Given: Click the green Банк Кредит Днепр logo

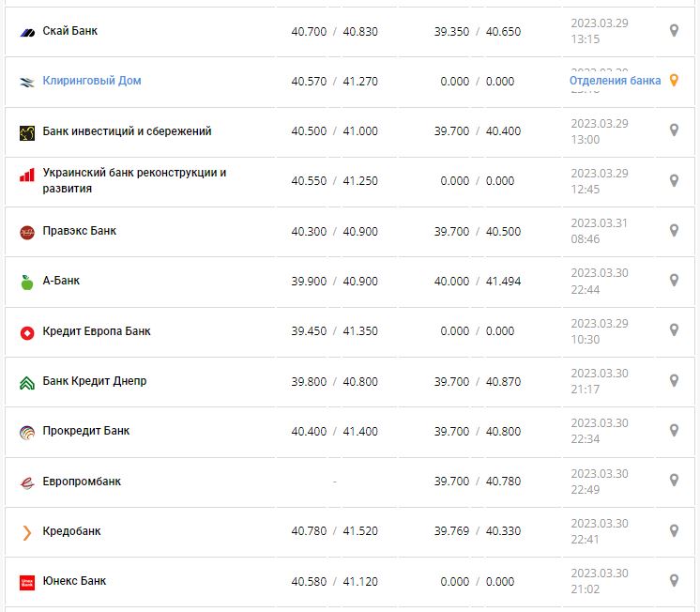Looking at the screenshot, I should [x=27, y=382].
